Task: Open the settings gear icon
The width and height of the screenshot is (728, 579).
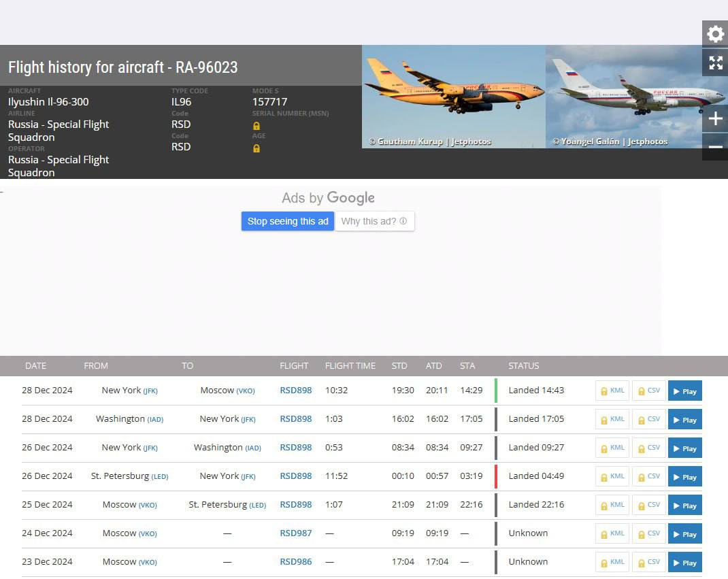Action: (715, 34)
